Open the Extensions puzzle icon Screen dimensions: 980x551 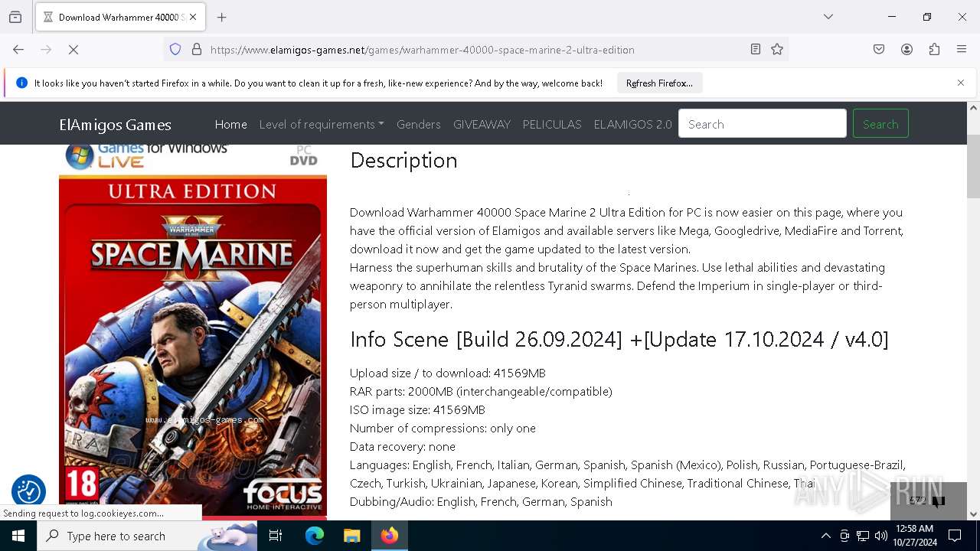pos(934,50)
